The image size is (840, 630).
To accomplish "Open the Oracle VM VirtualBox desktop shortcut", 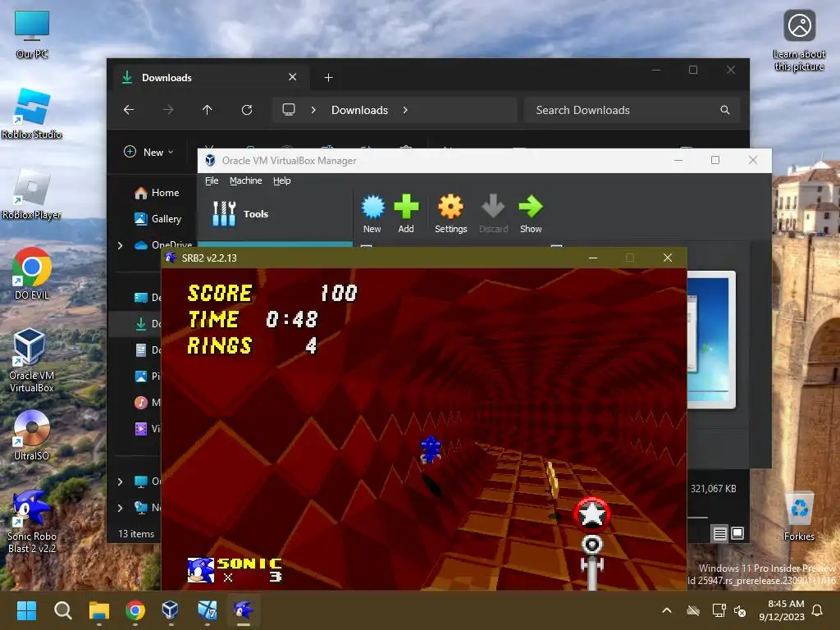I will 32,361.
